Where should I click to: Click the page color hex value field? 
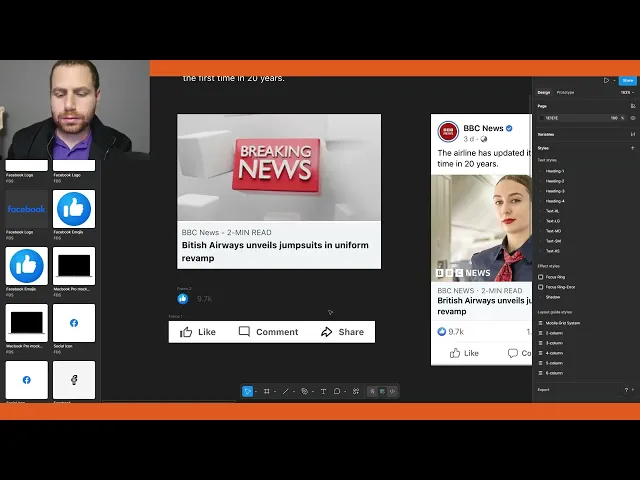click(x=552, y=118)
